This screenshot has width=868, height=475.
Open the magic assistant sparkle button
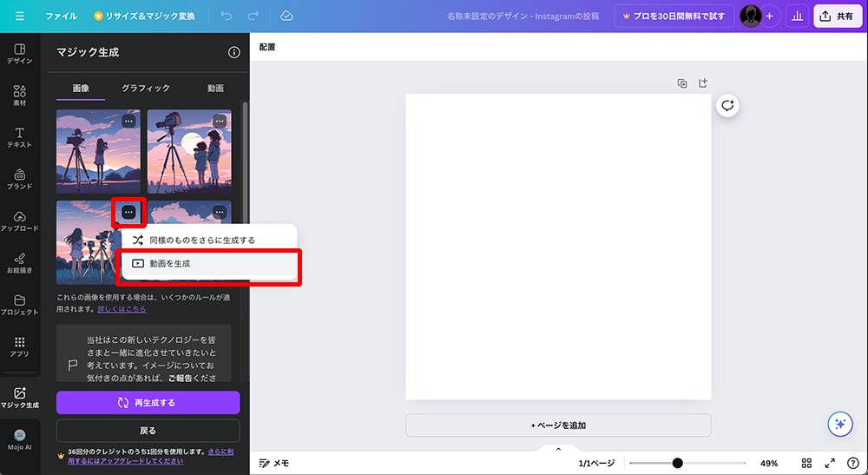pyautogui.click(x=839, y=424)
